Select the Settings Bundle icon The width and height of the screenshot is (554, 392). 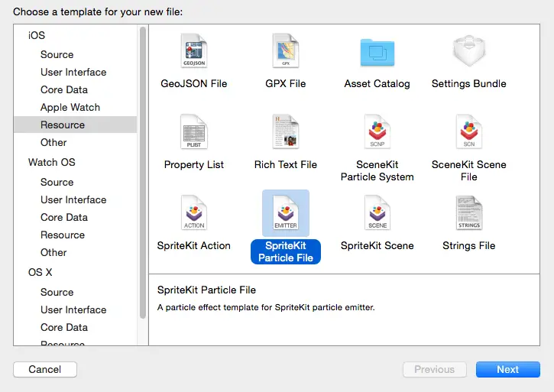tap(468, 52)
